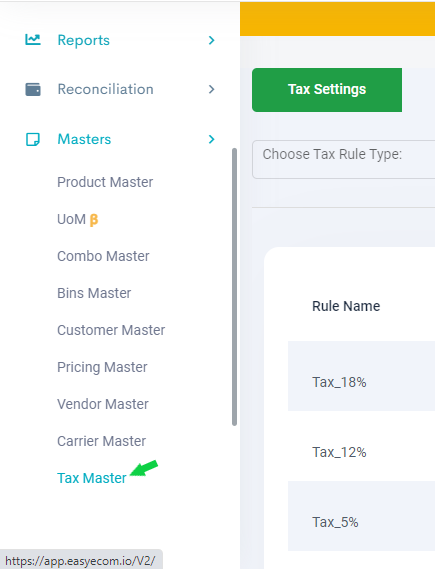Click the Masters sticky-note icon
Screen dimensions: 435x569
[33, 139]
